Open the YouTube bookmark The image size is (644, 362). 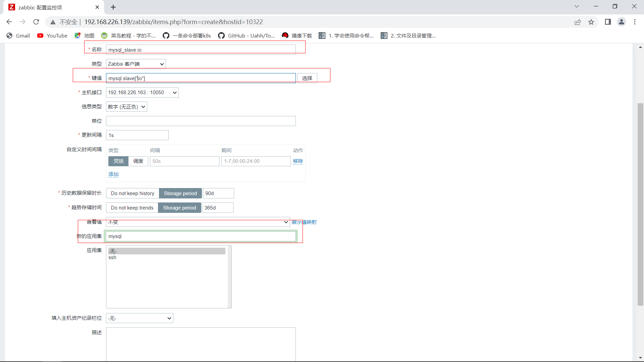52,36
